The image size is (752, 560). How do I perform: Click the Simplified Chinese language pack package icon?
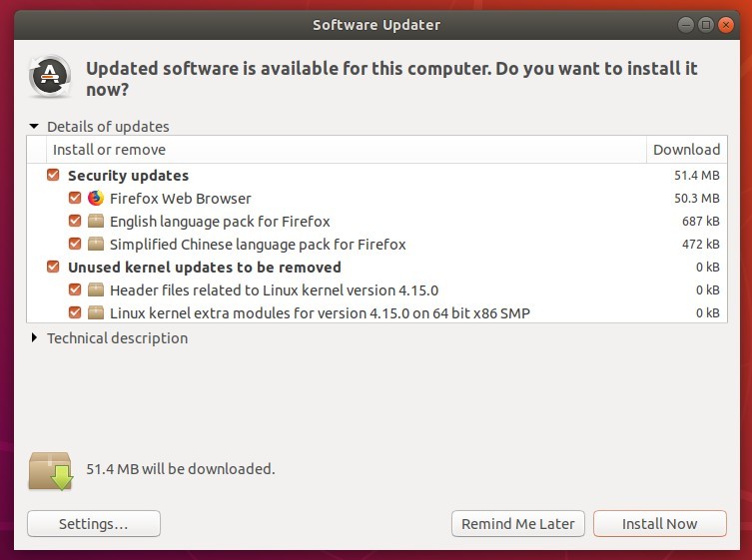[x=96, y=244]
